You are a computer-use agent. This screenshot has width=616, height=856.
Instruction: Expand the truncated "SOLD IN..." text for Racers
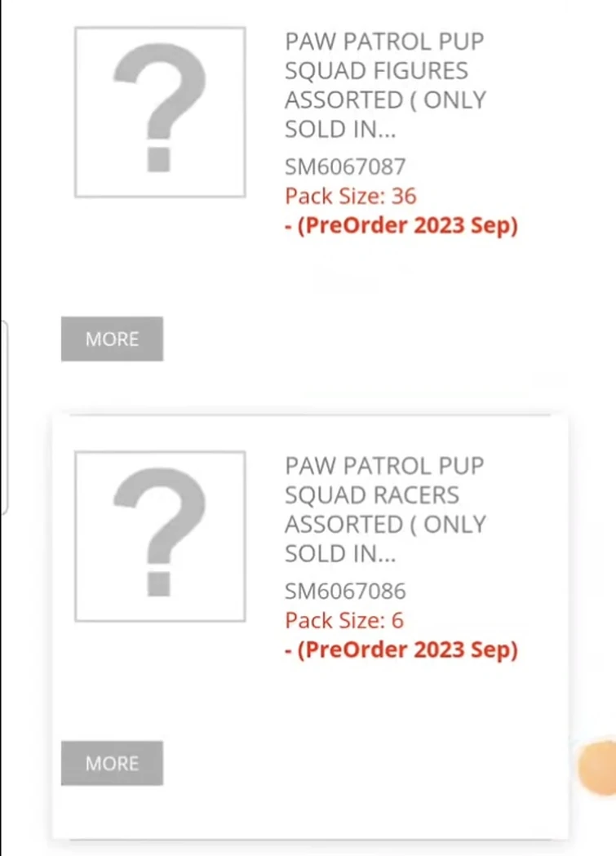click(339, 553)
